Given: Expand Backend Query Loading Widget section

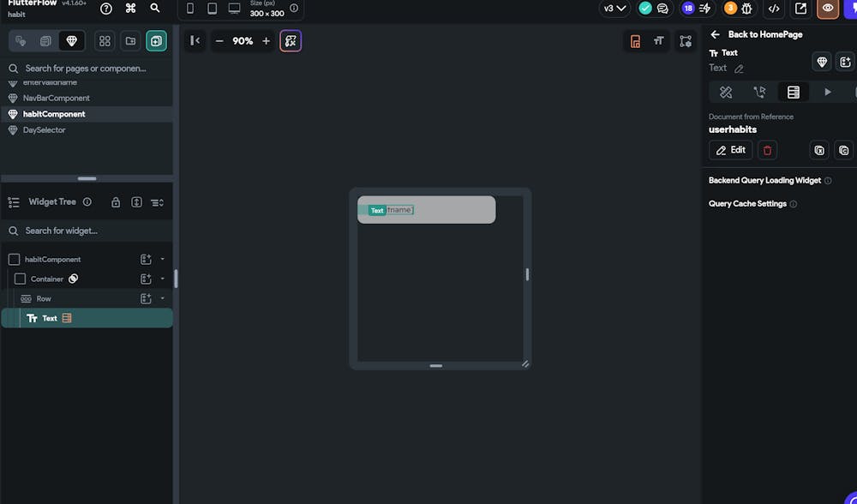Looking at the screenshot, I should click(764, 180).
